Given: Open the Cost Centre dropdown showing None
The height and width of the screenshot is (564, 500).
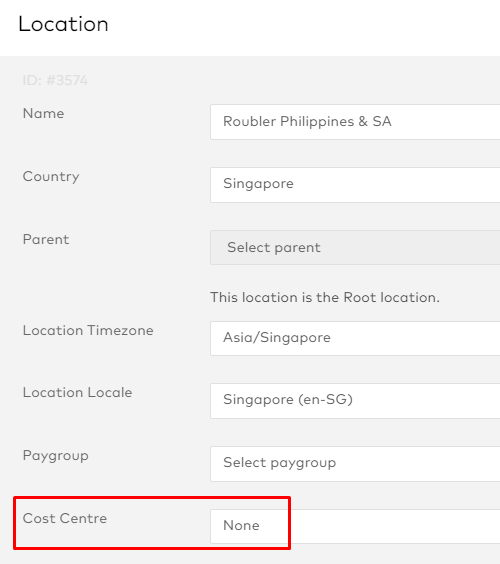Looking at the screenshot, I should point(355,526).
